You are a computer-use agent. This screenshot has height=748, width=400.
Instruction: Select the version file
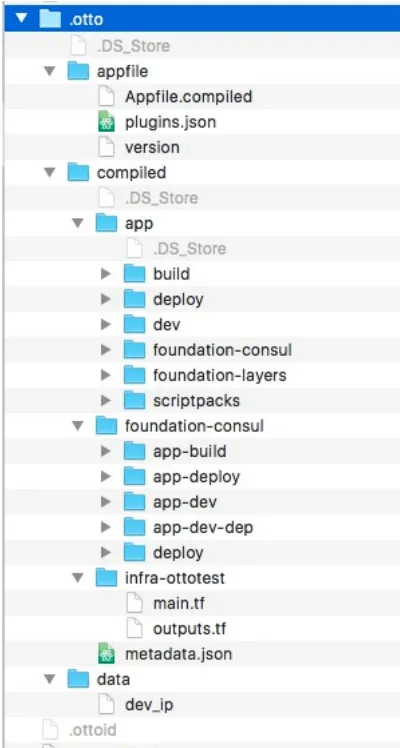[152, 147]
